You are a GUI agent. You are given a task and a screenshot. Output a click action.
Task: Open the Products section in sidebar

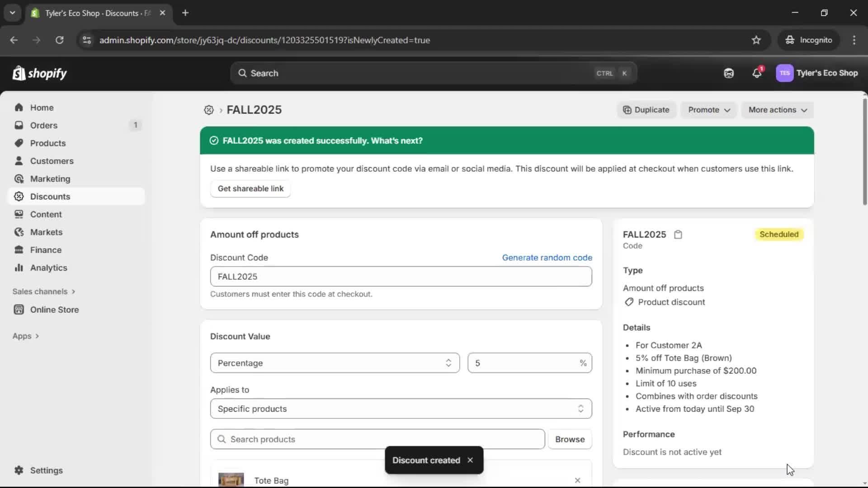point(47,143)
